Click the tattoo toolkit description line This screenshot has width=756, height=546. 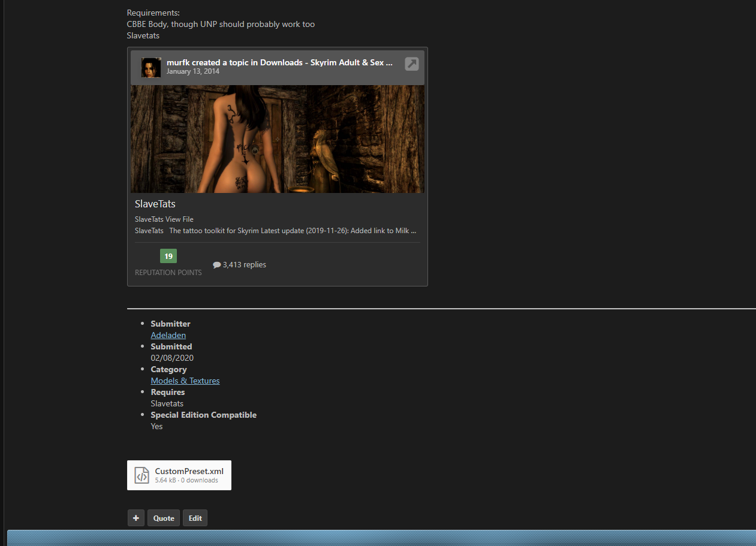pos(276,231)
